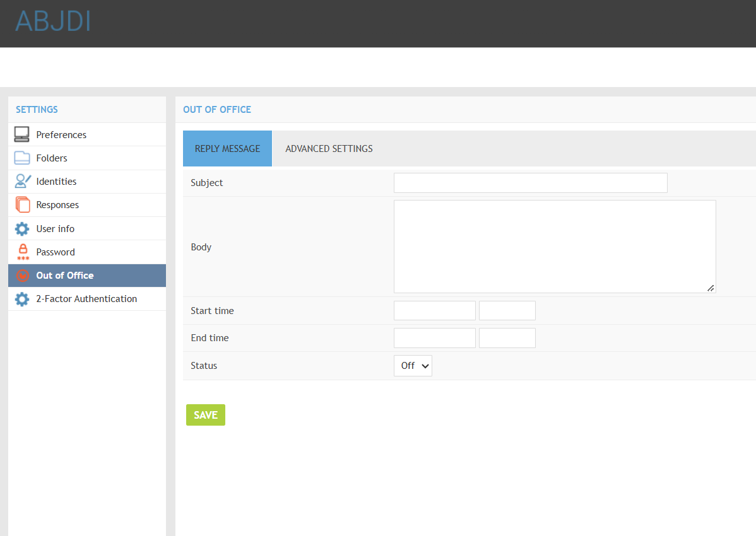The width and height of the screenshot is (756, 536).
Task: Focus the End time date field
Action: pyautogui.click(x=434, y=338)
